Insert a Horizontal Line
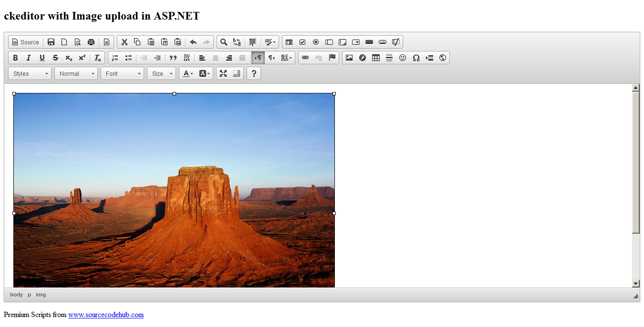Image resolution: width=644 pixels, height=327 pixels. [x=389, y=58]
